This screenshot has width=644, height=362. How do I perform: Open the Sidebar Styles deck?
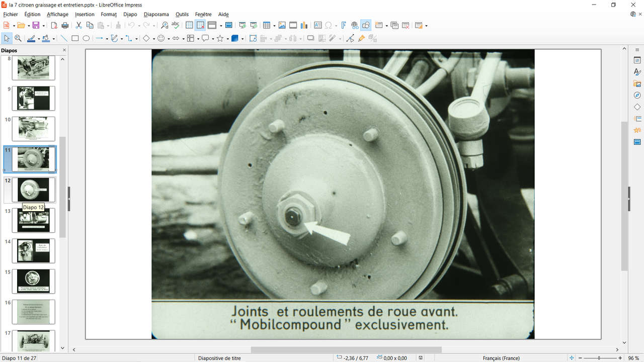pos(637,72)
